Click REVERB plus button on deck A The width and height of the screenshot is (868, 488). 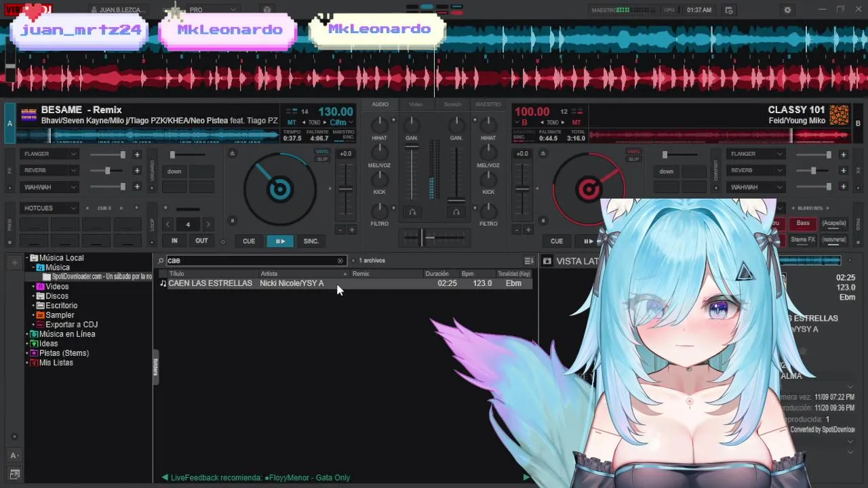click(137, 171)
